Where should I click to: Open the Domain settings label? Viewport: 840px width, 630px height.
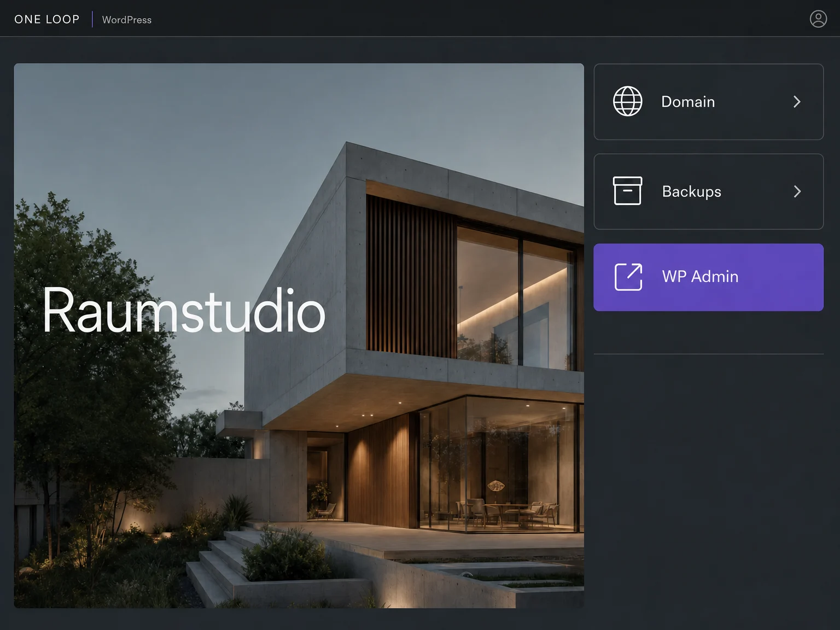click(688, 102)
